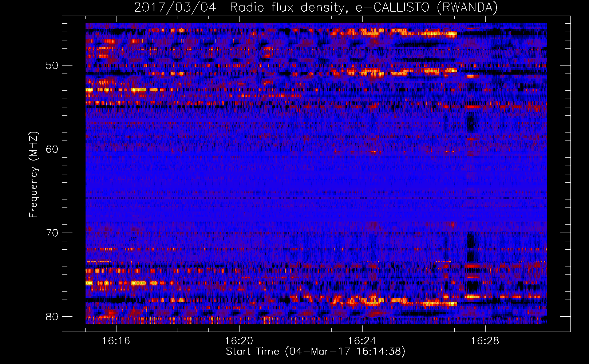589x364 pixels.
Task: Click the 16:16 time tick label
Action: point(116,341)
